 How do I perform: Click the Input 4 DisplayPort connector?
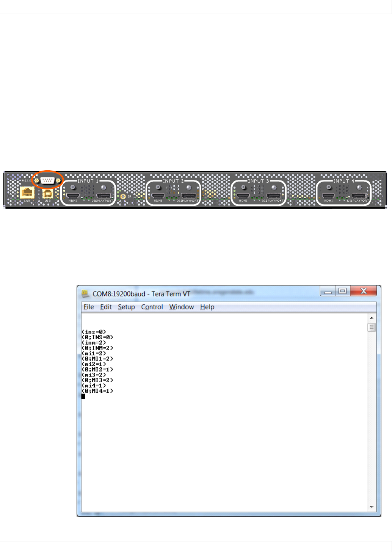tap(359, 196)
